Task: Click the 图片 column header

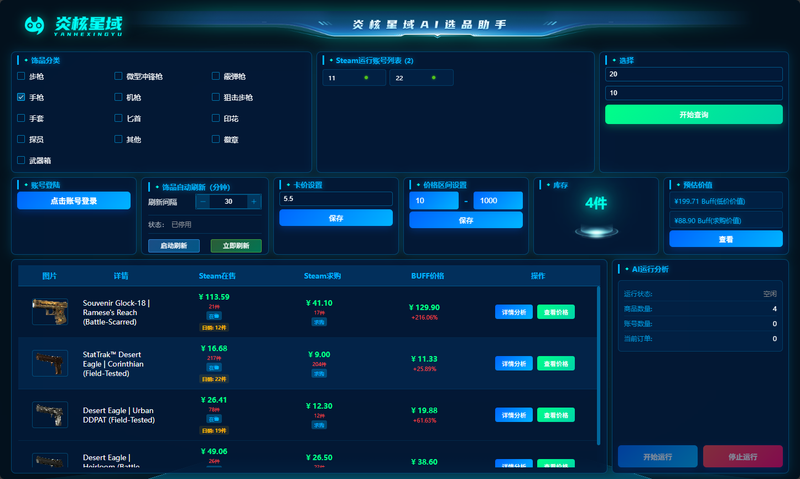Action: click(x=49, y=275)
